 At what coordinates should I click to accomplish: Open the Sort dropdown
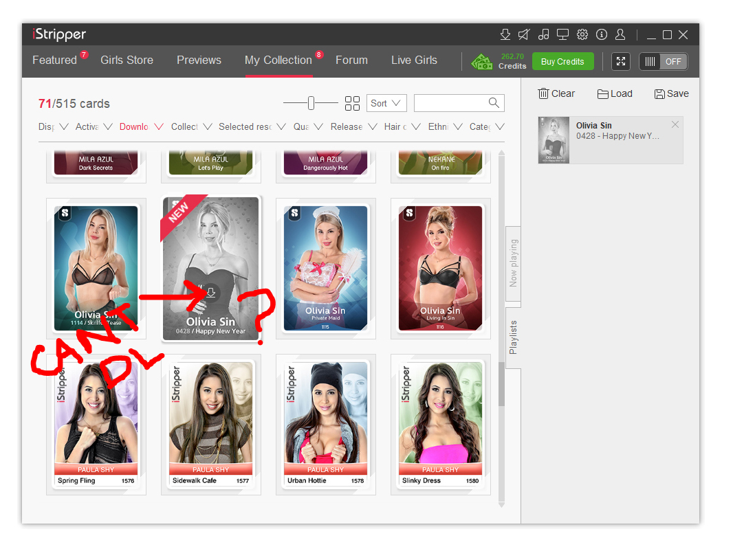pyautogui.click(x=387, y=103)
